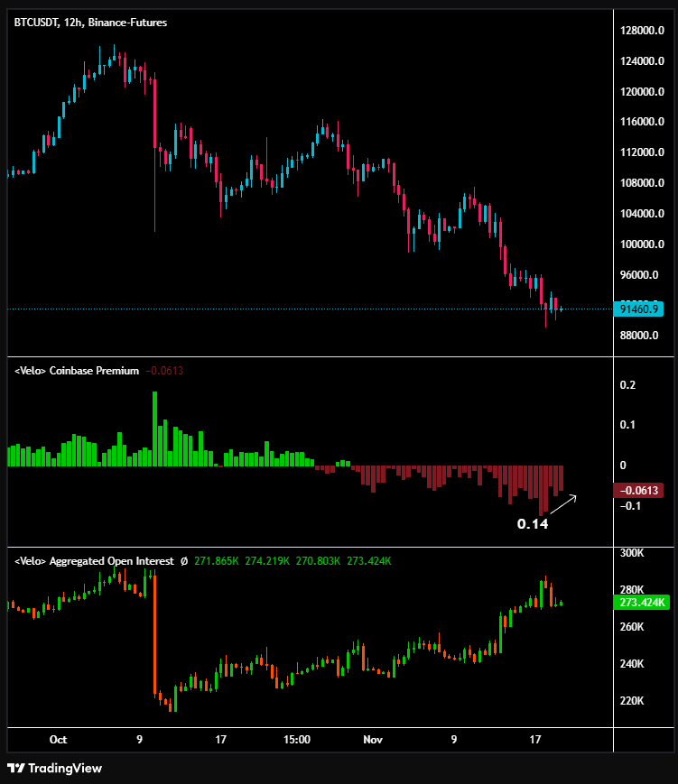The image size is (678, 784).
Task: Click the -0.0613 value in indicator legend
Action: pyautogui.click(x=163, y=371)
